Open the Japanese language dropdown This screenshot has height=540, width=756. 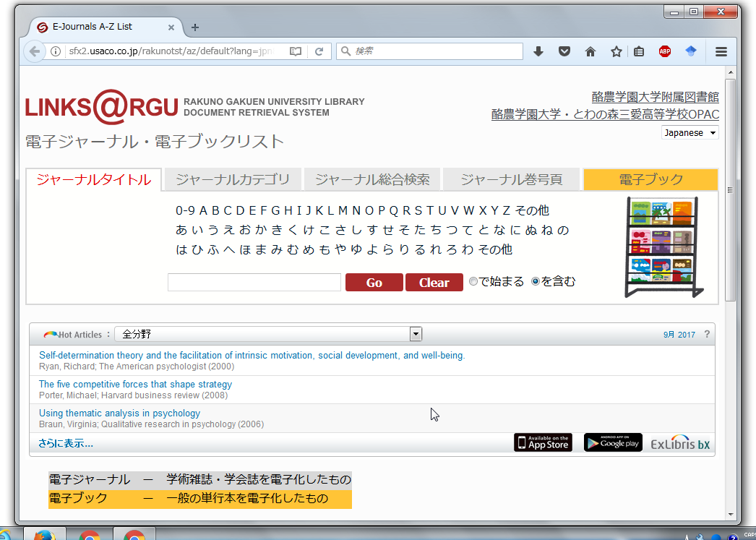click(690, 133)
